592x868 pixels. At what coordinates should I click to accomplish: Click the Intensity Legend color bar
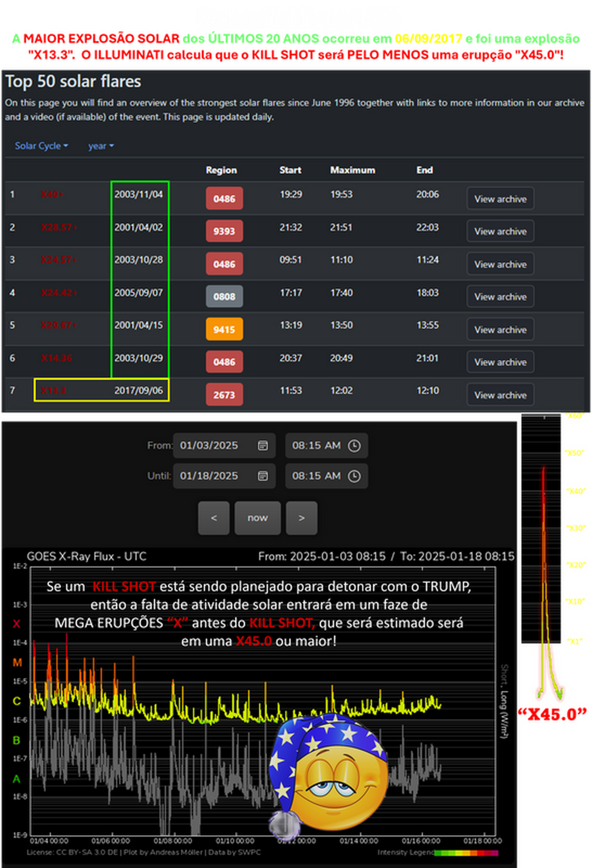pos(466,853)
